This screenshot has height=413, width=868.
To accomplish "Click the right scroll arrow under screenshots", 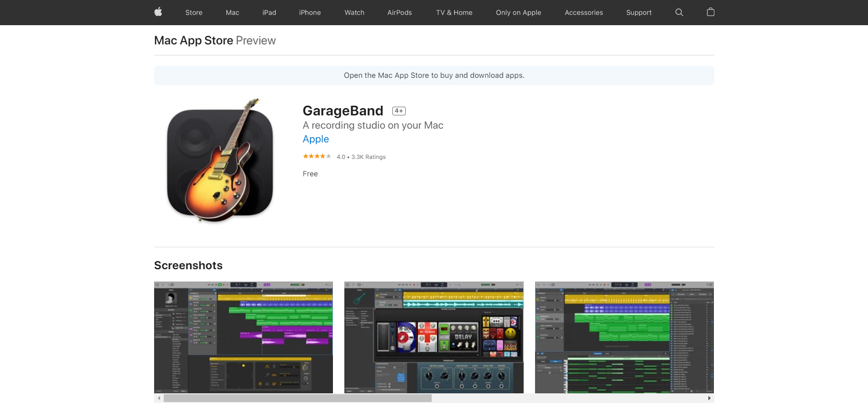I will click(709, 398).
